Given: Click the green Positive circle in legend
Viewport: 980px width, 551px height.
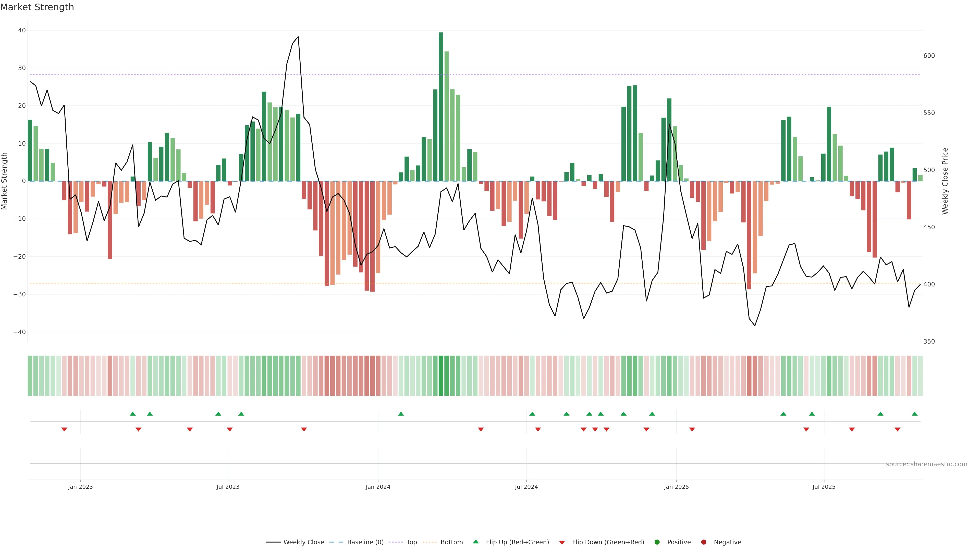Looking at the screenshot, I should (x=657, y=542).
